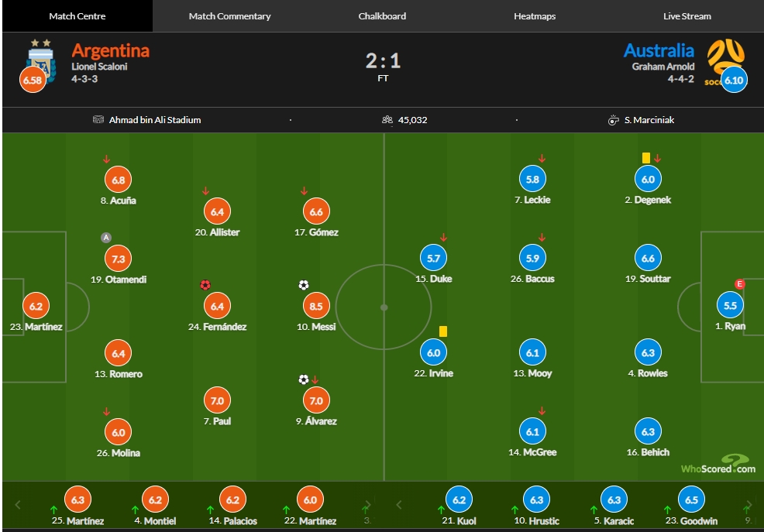Click the assist badge above Otamendi

pos(105,238)
